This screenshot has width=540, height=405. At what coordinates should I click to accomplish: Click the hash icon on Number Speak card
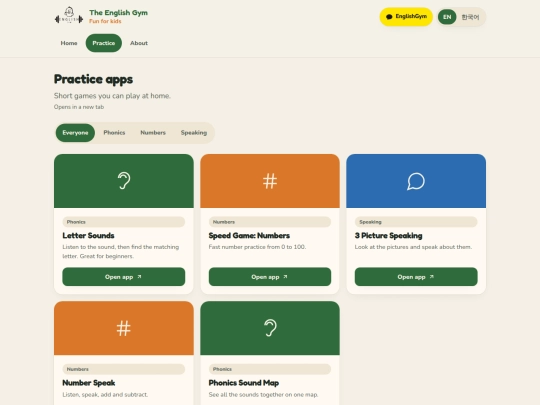124,328
